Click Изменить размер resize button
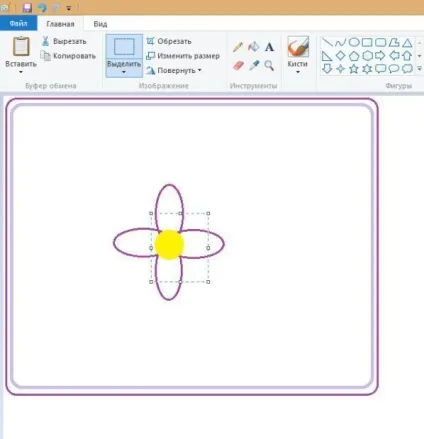This screenshot has width=424, height=439. [183, 56]
